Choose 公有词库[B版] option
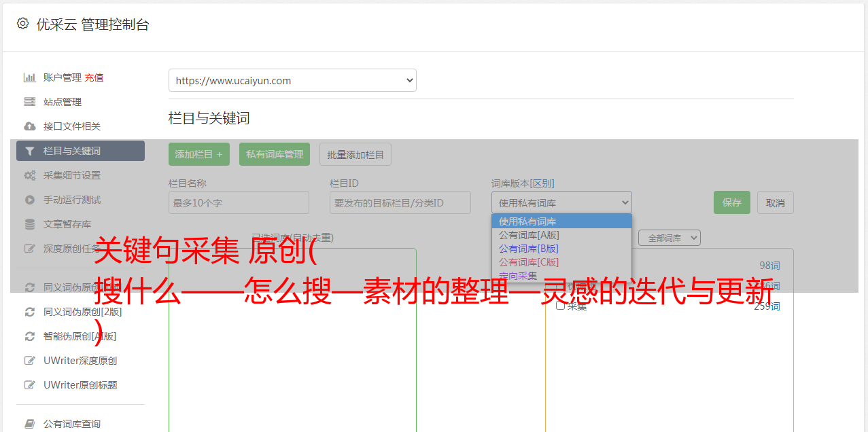Screen dimensions: 868x432 tap(561, 249)
